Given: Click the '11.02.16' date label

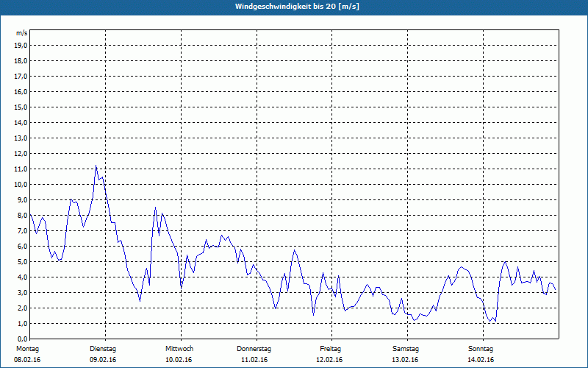Looking at the screenshot, I should click(x=254, y=360).
